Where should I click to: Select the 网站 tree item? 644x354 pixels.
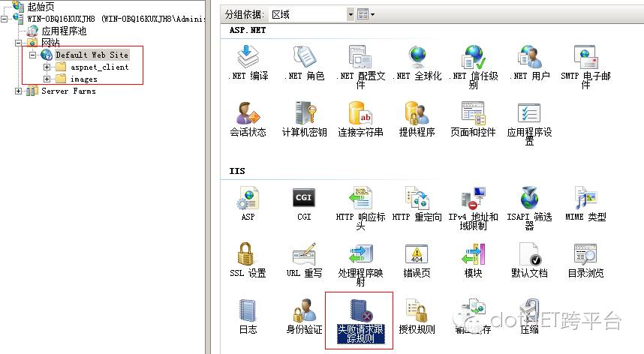(x=50, y=43)
